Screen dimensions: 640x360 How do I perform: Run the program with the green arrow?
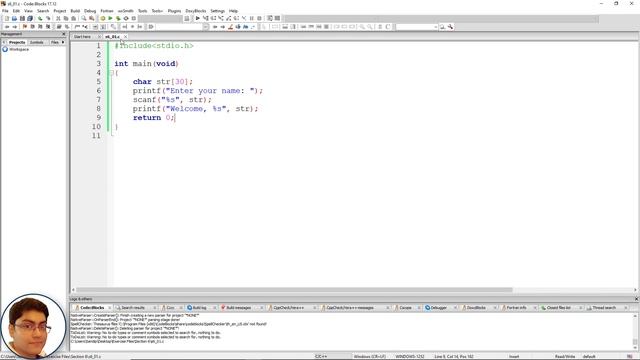click(x=110, y=18)
